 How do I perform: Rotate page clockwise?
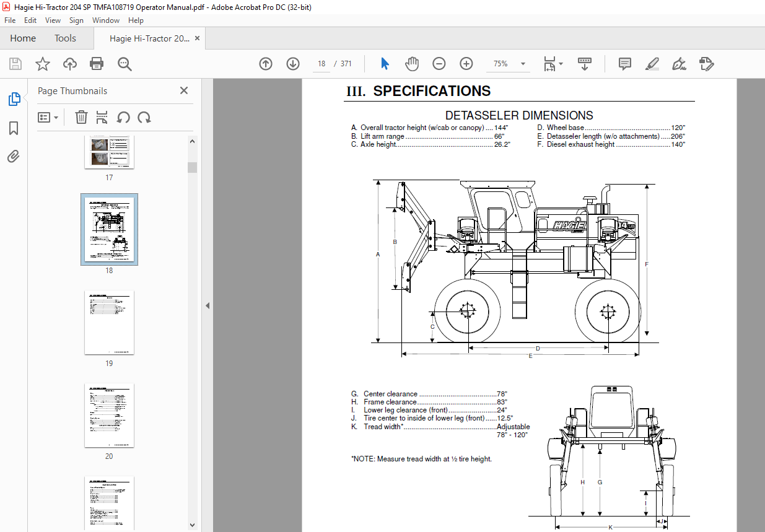coord(144,117)
